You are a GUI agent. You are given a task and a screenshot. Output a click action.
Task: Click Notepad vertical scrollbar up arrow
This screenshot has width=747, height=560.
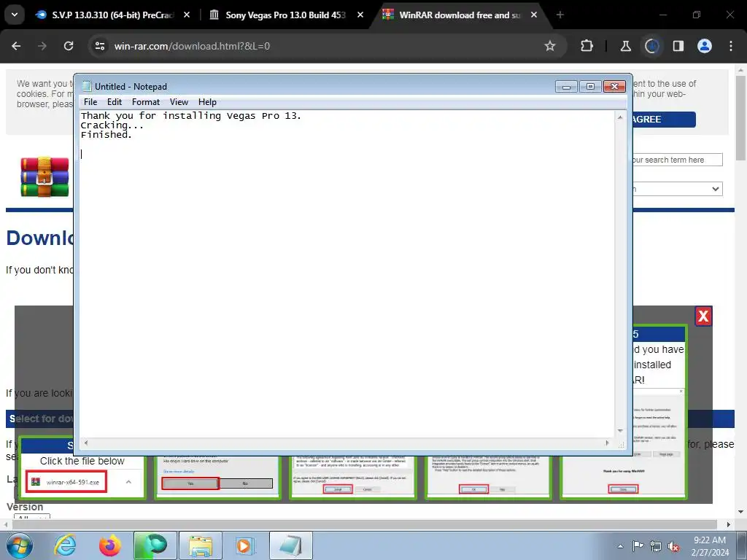point(620,117)
